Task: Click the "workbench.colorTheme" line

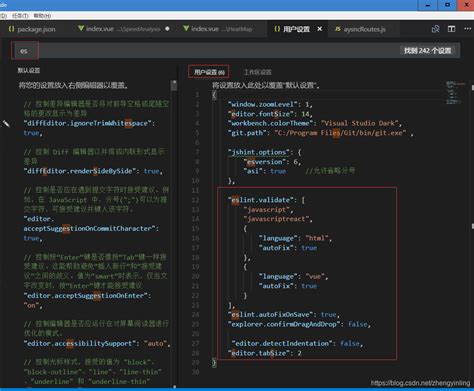Action: (315, 123)
